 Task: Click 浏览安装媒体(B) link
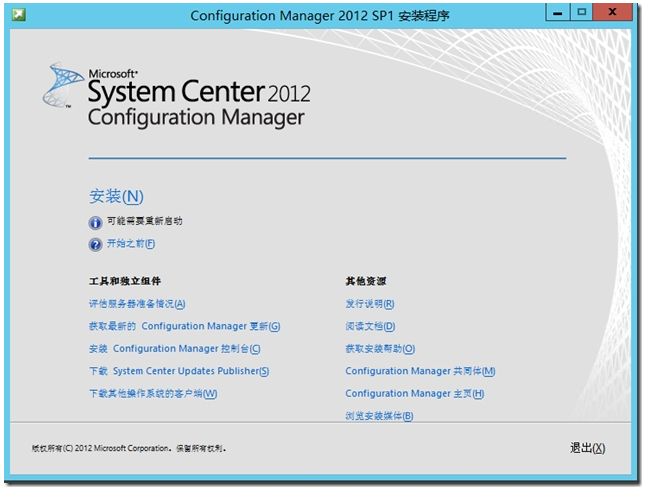coord(379,416)
